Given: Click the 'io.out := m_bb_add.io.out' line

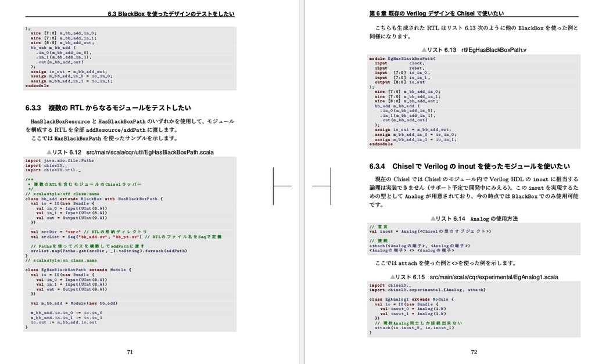Looking at the screenshot, I should (x=64, y=322).
